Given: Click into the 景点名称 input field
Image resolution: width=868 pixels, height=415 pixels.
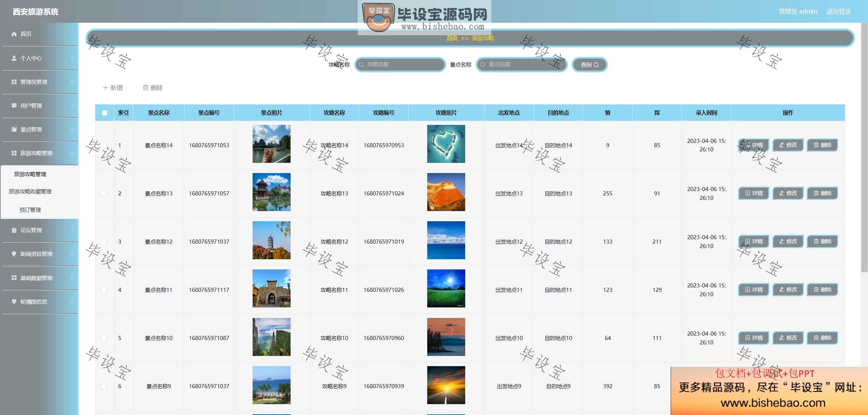Looking at the screenshot, I should pyautogui.click(x=521, y=64).
